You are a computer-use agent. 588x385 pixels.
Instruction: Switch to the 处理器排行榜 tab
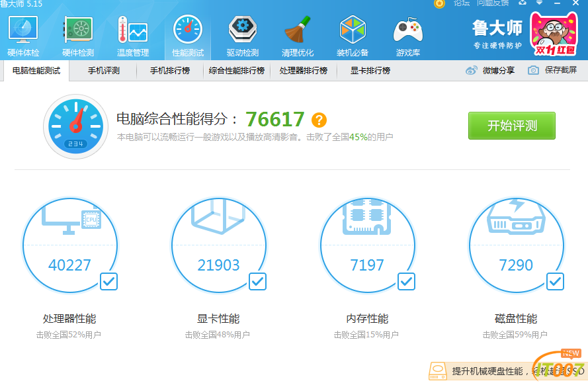pyautogui.click(x=304, y=71)
